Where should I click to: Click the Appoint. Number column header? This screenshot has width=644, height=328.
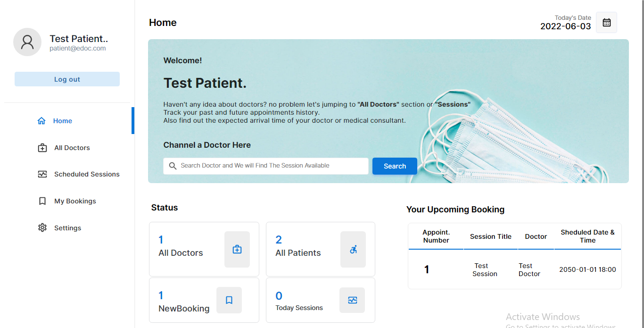436,236
